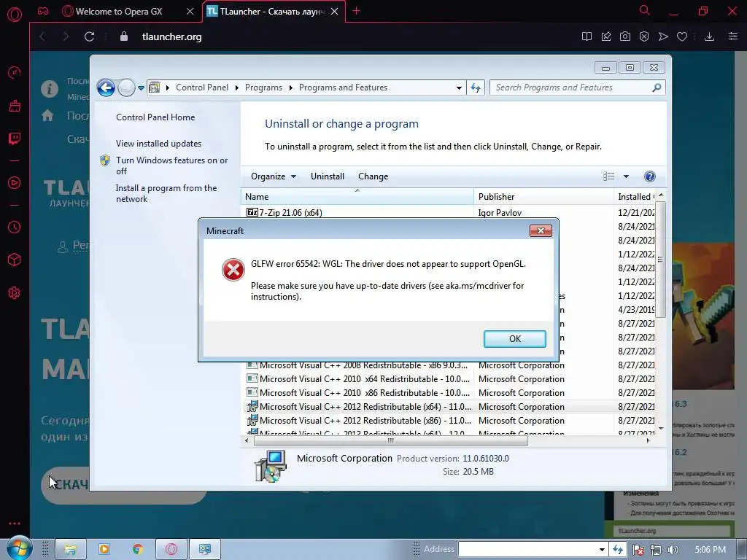Sort by Publisher column header
This screenshot has width=747, height=560.
543,197
